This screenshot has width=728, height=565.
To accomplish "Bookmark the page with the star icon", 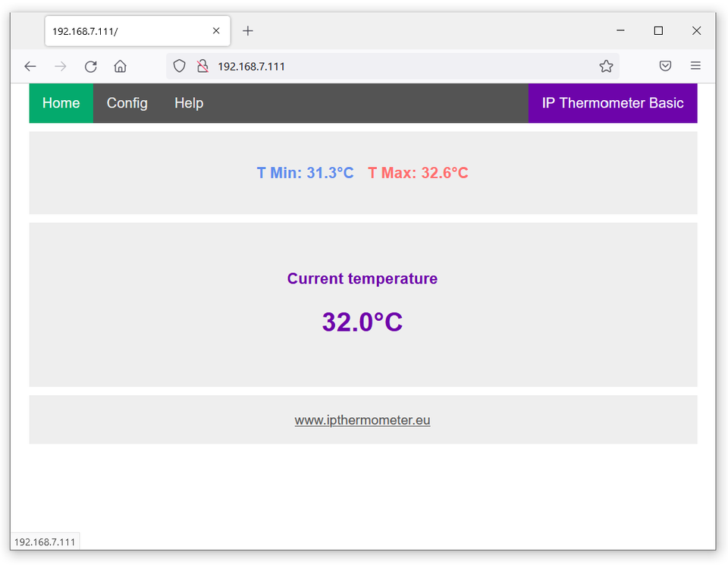I will [x=606, y=66].
